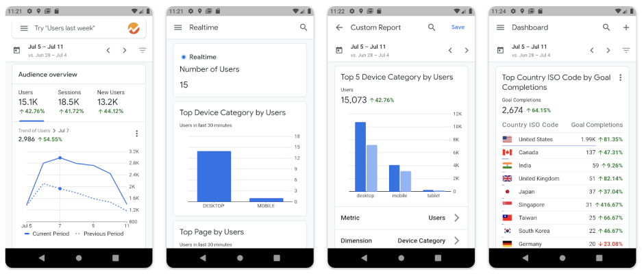Tap search icon on Custom Report screen
This screenshot has width=644, height=274.
tap(432, 27)
